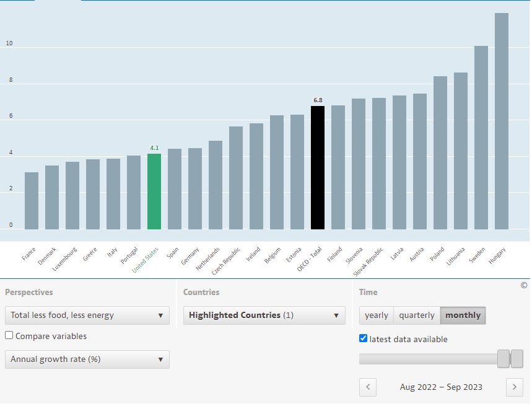The width and height of the screenshot is (532, 406).
Task: Click the Aug 2022 – Sep 2023 date range
Action: (x=442, y=388)
